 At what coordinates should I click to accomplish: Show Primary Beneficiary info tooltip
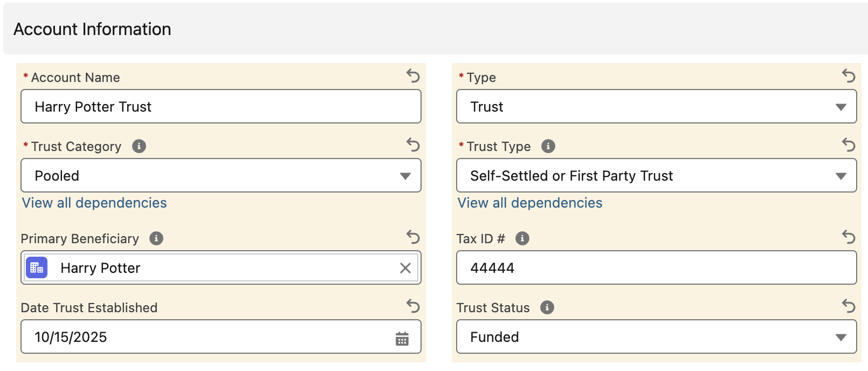click(x=156, y=238)
